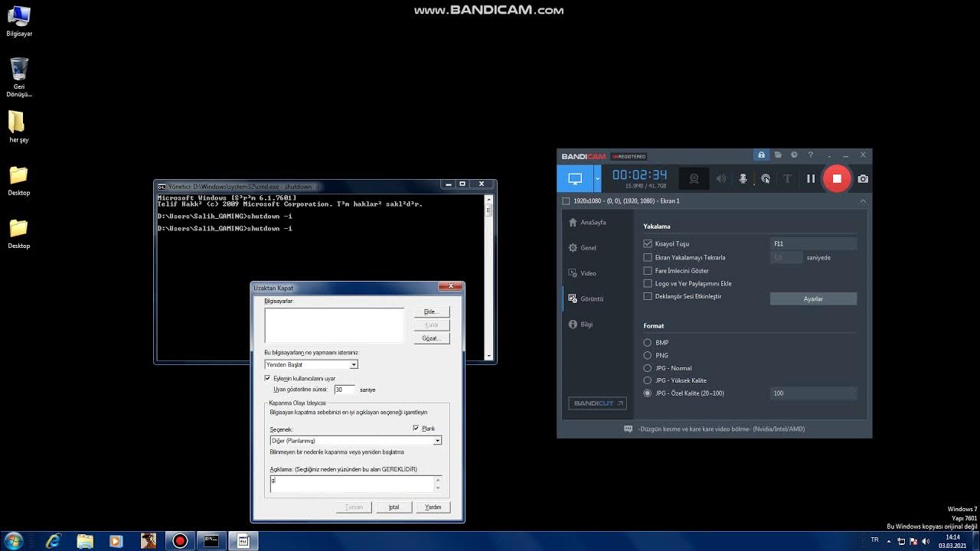Open the Görüntü tab in Bandicam
Viewport: 980px width, 551px height.
pyautogui.click(x=588, y=298)
